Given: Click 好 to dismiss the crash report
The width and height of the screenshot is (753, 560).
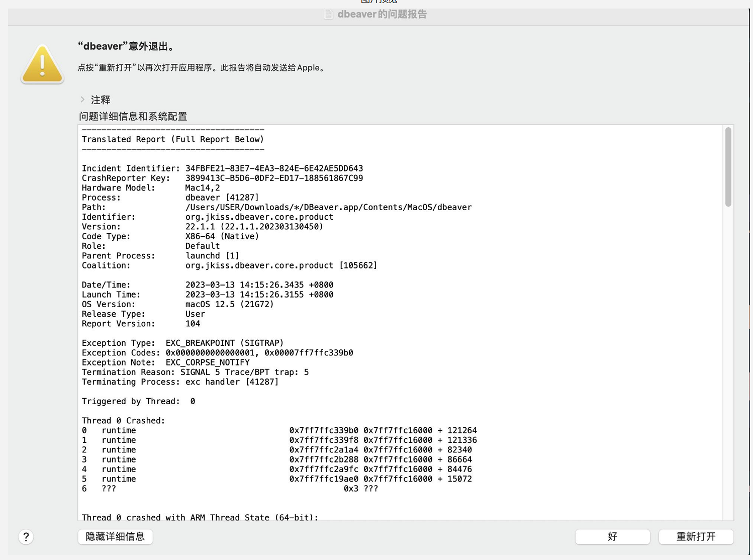Looking at the screenshot, I should pyautogui.click(x=613, y=537).
